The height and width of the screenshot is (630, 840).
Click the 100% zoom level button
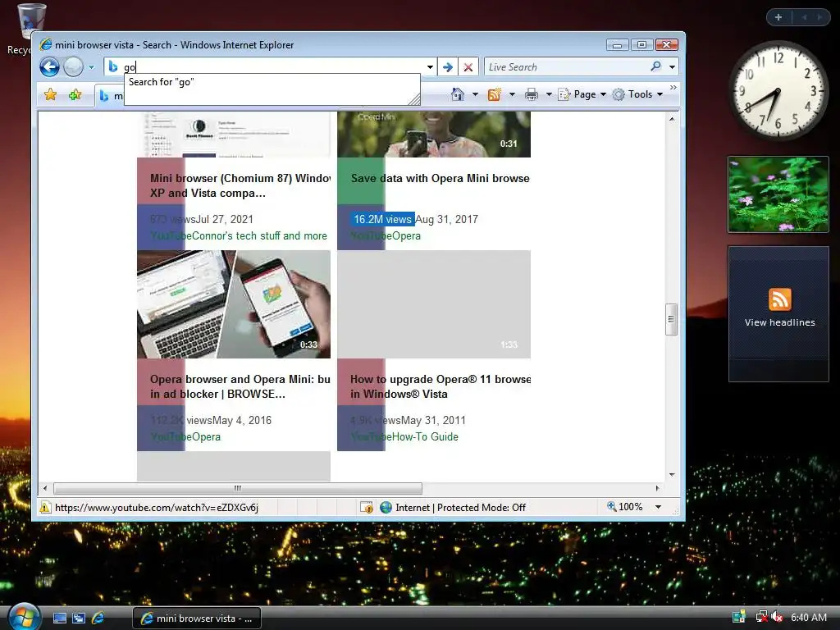tap(624, 507)
